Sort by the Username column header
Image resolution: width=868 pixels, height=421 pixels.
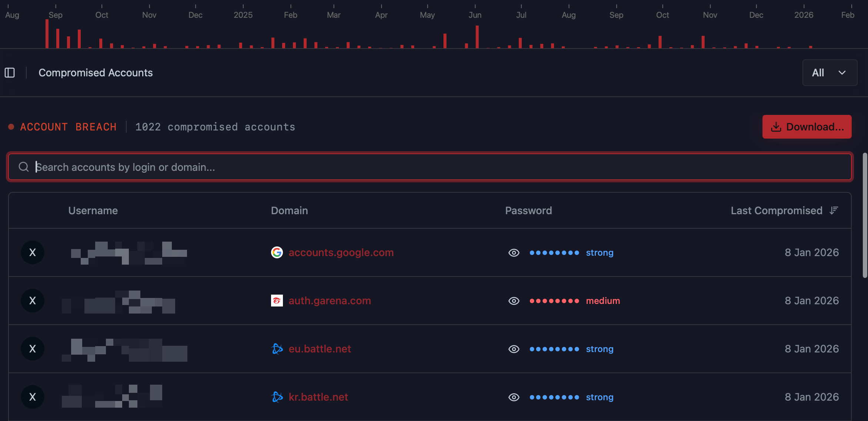[93, 210]
